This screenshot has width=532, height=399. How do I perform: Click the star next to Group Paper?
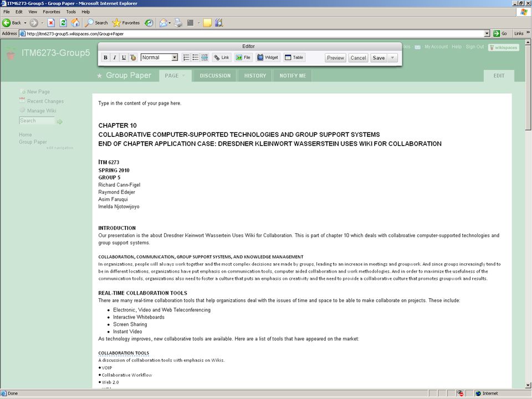pyautogui.click(x=99, y=76)
